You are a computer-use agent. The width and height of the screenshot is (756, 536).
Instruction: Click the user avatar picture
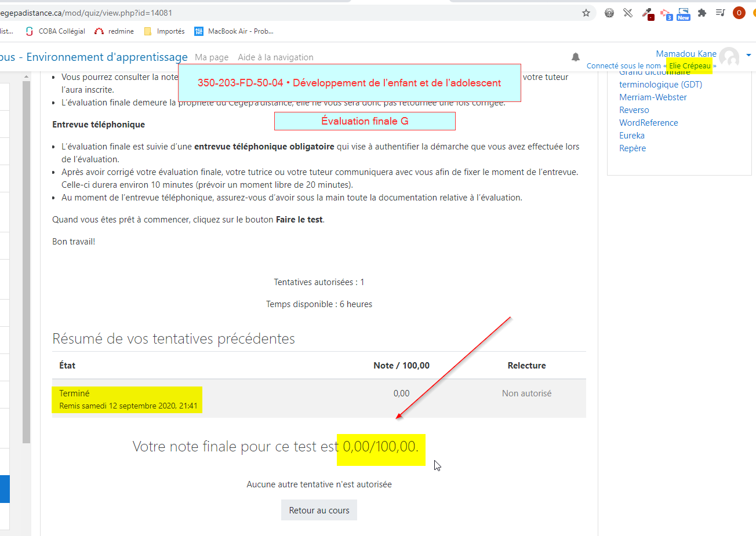point(729,57)
